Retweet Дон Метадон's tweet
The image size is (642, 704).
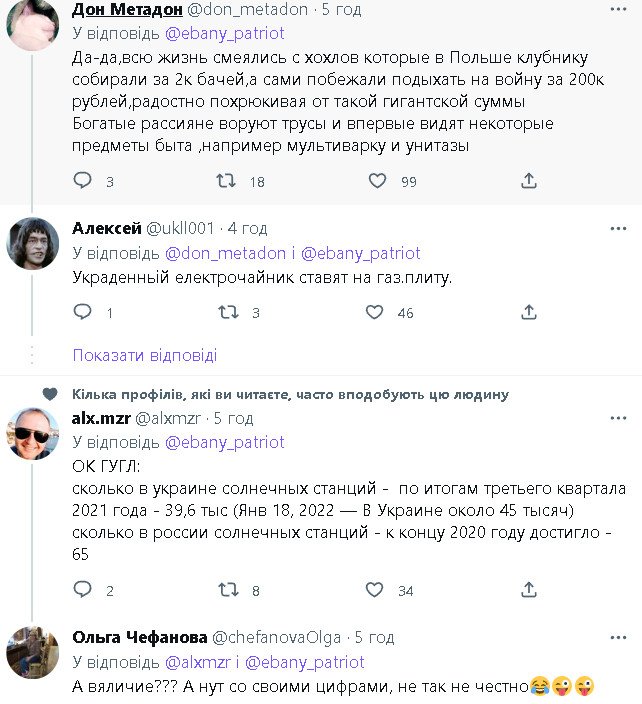(227, 181)
